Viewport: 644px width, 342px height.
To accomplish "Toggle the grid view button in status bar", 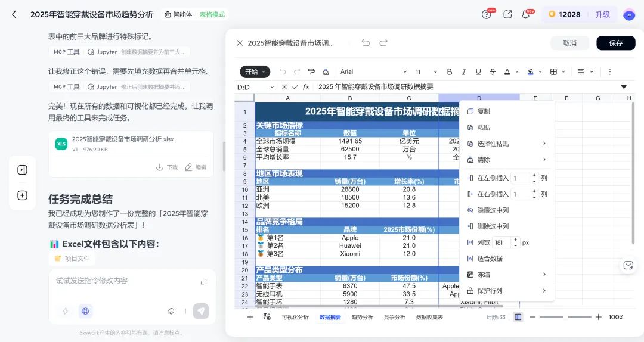I will coord(518,317).
